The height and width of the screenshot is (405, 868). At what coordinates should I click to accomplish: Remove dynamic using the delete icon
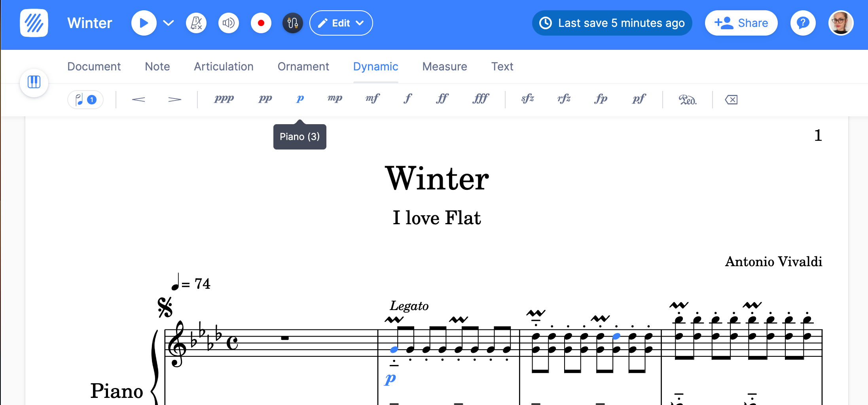[731, 100]
